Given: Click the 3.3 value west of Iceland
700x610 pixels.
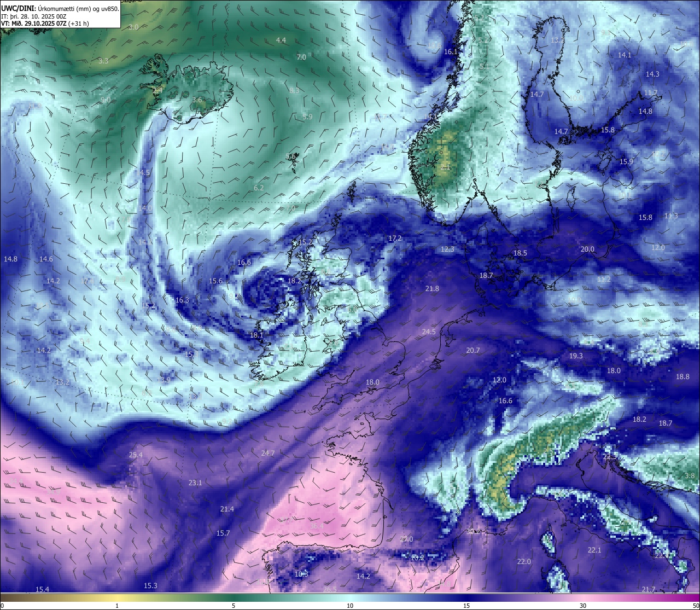Looking at the screenshot, I should click(x=103, y=61).
